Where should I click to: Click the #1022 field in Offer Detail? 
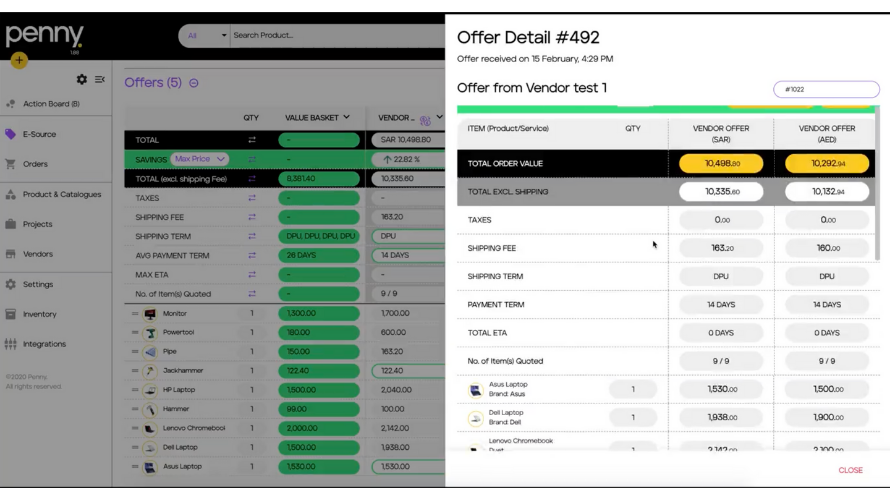point(826,89)
